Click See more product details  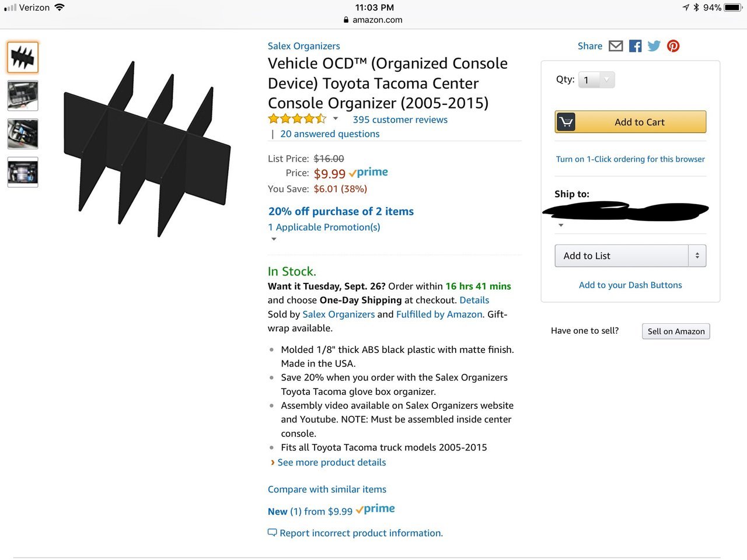[x=331, y=462]
